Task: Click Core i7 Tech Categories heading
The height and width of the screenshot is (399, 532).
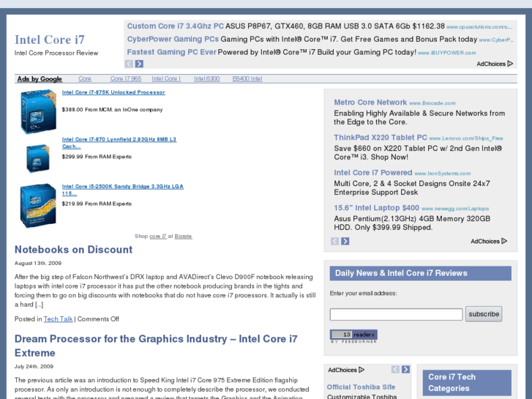Action: (467, 383)
